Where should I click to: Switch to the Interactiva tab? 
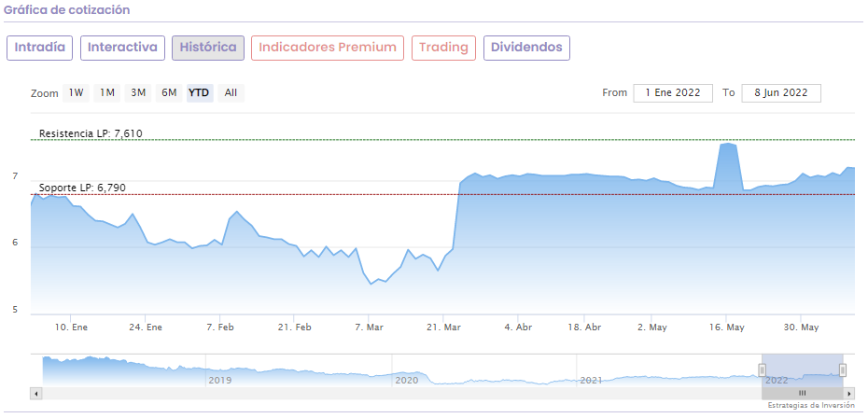click(x=123, y=48)
